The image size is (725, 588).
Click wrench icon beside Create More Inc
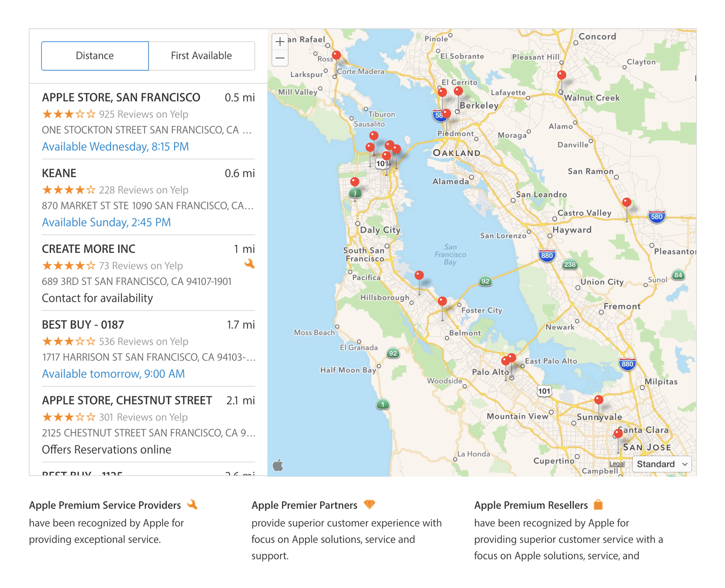pyautogui.click(x=249, y=264)
